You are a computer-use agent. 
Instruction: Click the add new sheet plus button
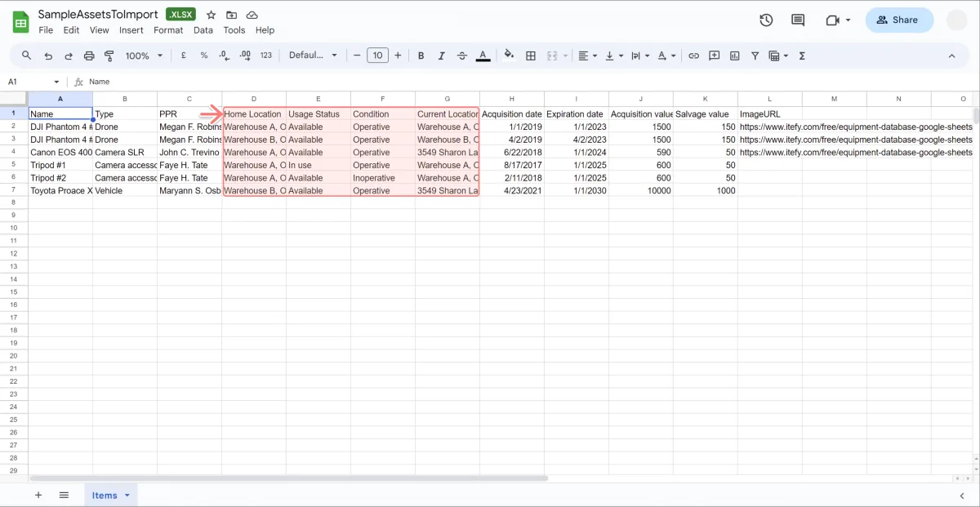pos(38,495)
